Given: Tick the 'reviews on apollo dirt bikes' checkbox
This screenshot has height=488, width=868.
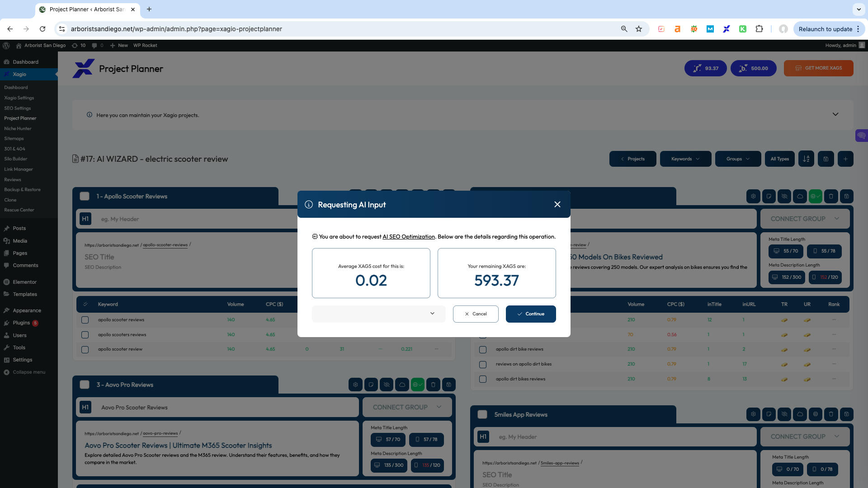Looking at the screenshot, I should point(483,365).
